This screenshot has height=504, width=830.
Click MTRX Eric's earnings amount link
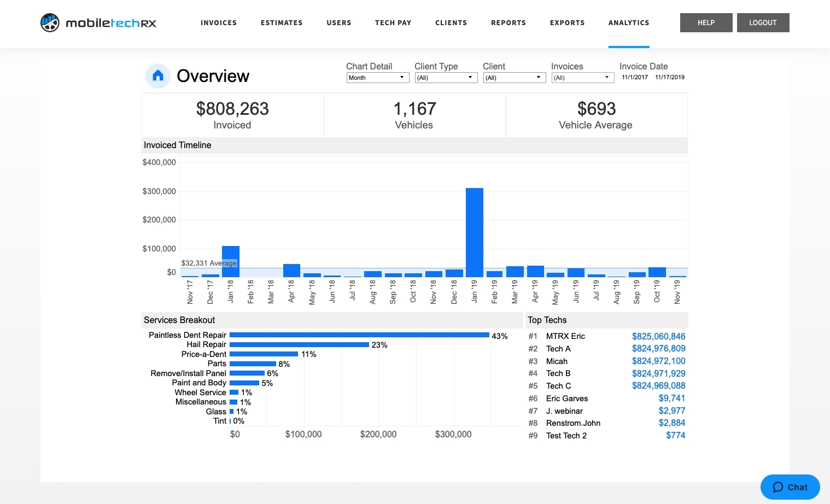tap(658, 336)
